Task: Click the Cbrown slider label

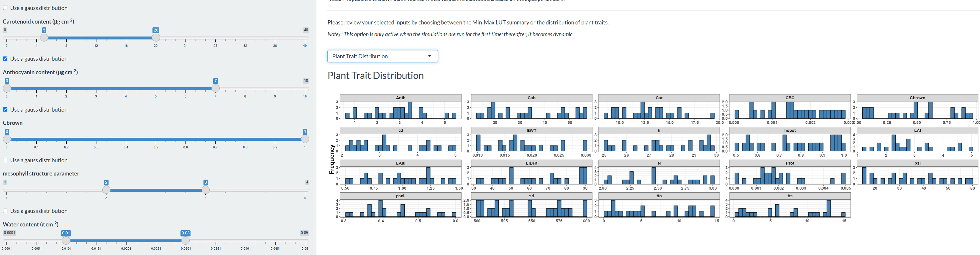Action: (x=13, y=123)
